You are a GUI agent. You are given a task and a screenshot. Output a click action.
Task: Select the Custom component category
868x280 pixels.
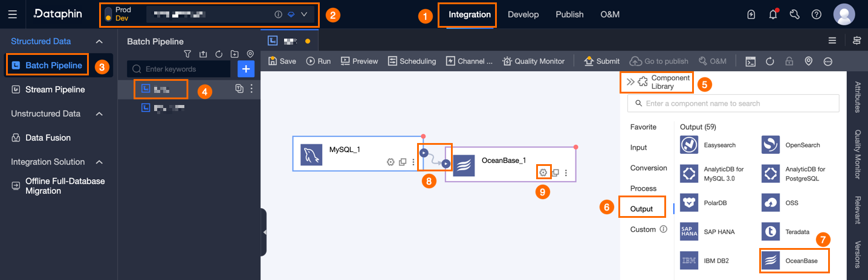pyautogui.click(x=643, y=229)
